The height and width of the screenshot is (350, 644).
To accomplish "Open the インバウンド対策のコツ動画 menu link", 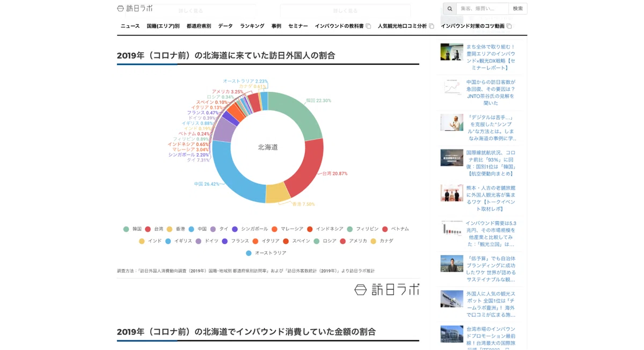I will (x=473, y=26).
